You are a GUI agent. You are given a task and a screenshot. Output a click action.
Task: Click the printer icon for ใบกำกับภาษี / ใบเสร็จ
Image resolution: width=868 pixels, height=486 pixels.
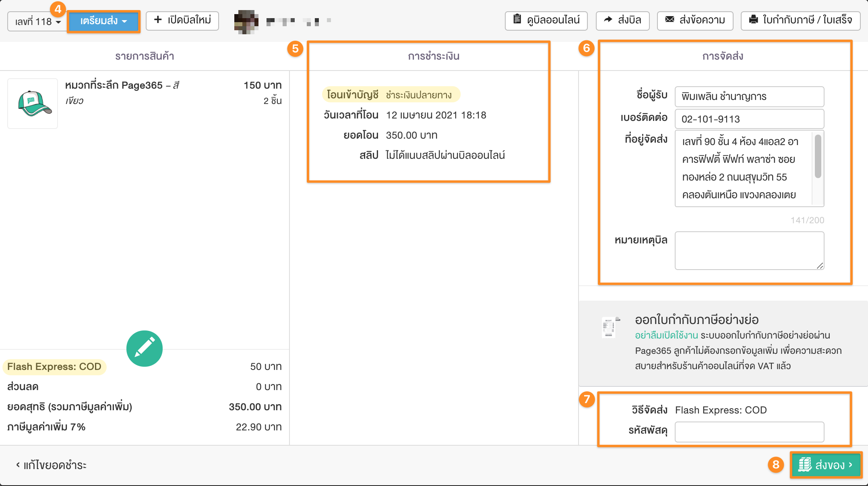[753, 19]
